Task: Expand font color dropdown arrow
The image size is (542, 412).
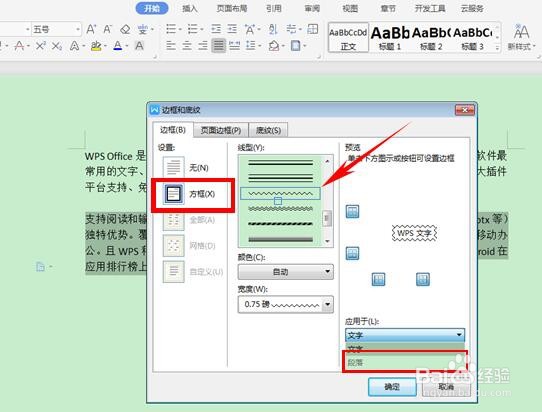Action: [x=127, y=46]
